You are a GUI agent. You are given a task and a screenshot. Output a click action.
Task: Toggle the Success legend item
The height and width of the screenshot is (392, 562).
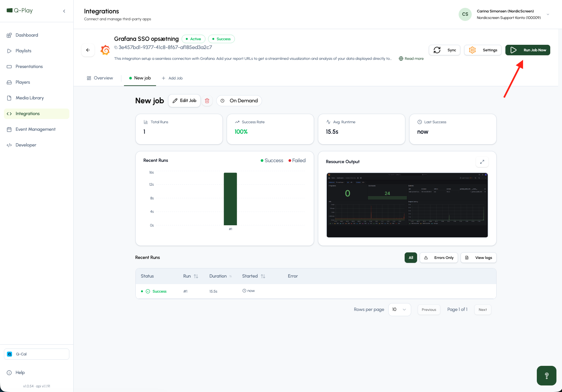[272, 161]
